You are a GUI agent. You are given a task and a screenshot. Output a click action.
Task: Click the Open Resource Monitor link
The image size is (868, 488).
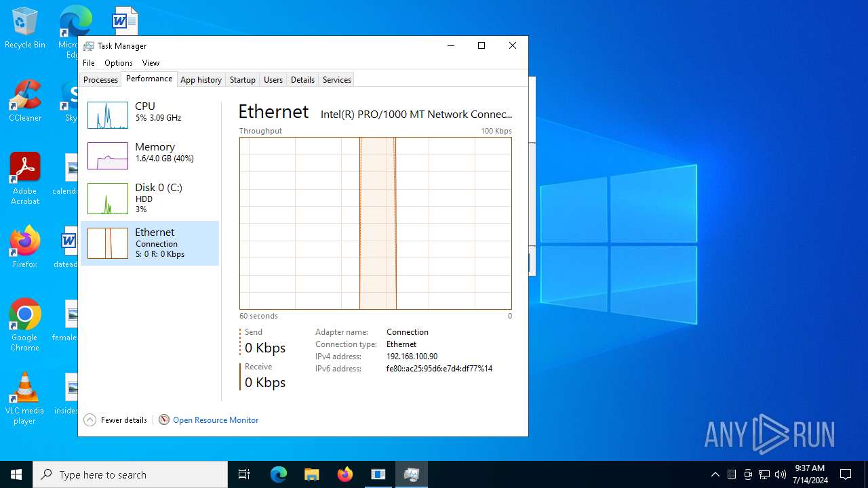point(216,420)
